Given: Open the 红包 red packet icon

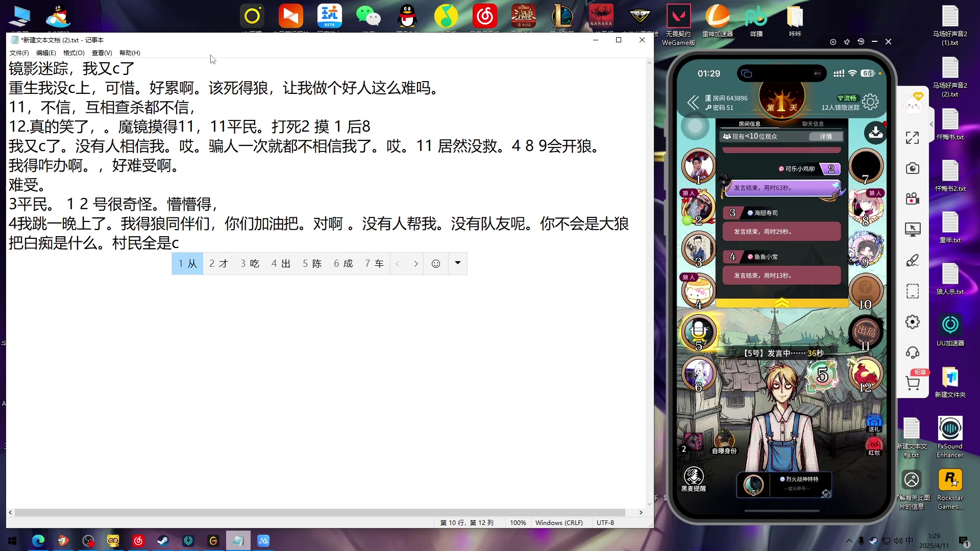Looking at the screenshot, I should (874, 446).
